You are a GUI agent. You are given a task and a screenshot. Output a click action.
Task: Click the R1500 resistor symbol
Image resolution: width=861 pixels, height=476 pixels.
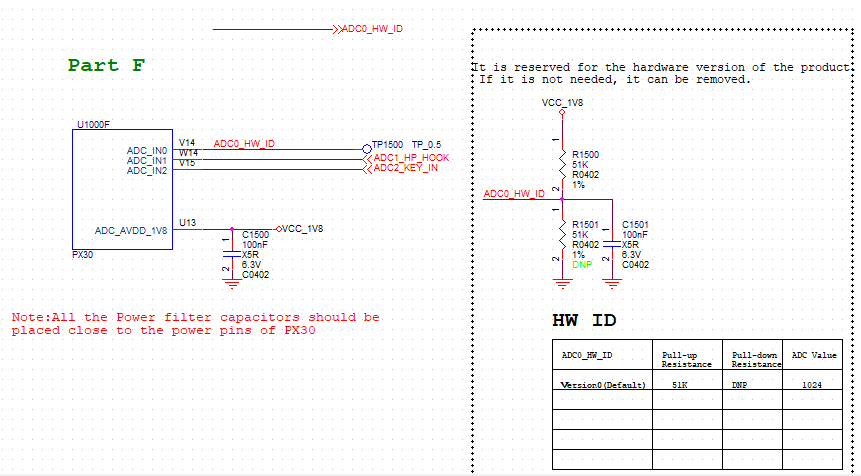[x=562, y=164]
